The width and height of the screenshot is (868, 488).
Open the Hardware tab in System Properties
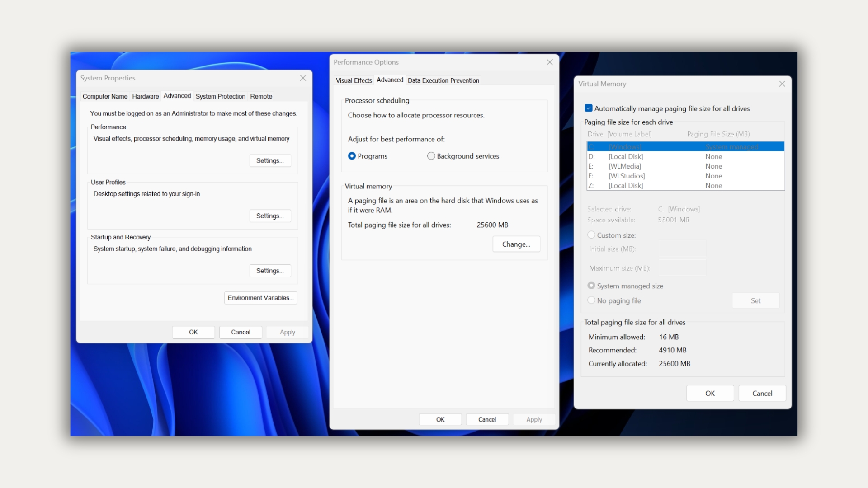(146, 96)
